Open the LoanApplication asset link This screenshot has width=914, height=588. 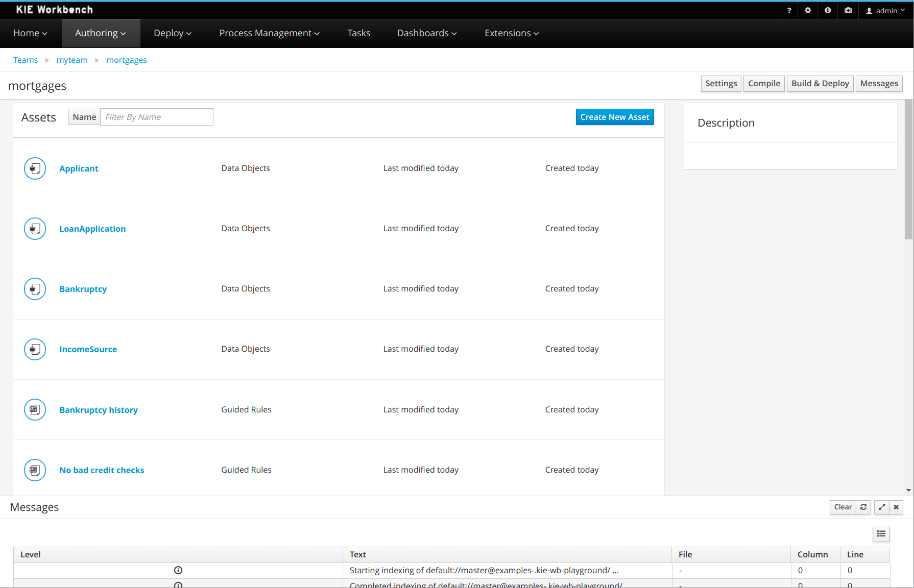tap(92, 229)
